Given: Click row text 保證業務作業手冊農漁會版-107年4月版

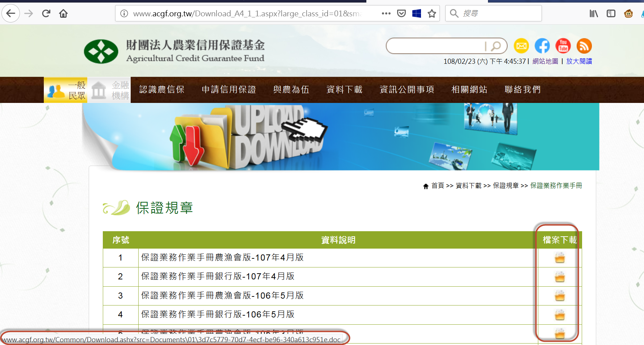Looking at the screenshot, I should click(x=222, y=258).
